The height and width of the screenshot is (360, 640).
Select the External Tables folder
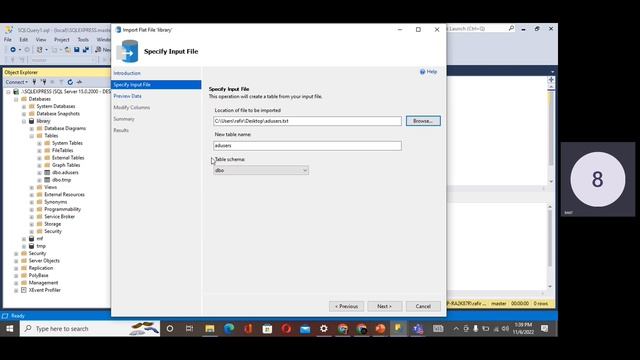pyautogui.click(x=68, y=158)
